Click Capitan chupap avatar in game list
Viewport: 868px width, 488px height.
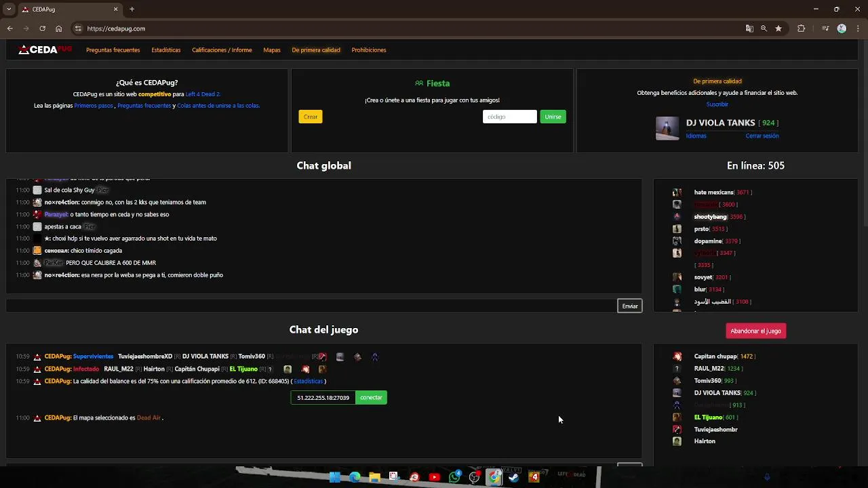[677, 357]
